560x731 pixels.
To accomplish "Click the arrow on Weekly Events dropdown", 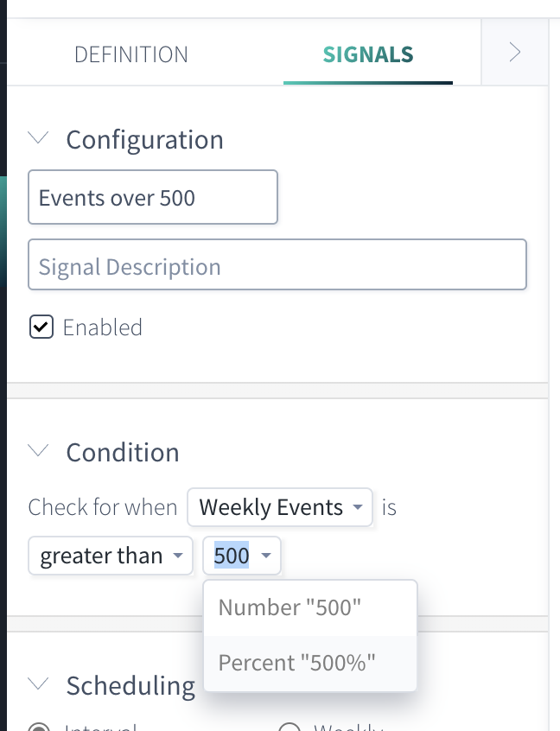I will point(358,507).
